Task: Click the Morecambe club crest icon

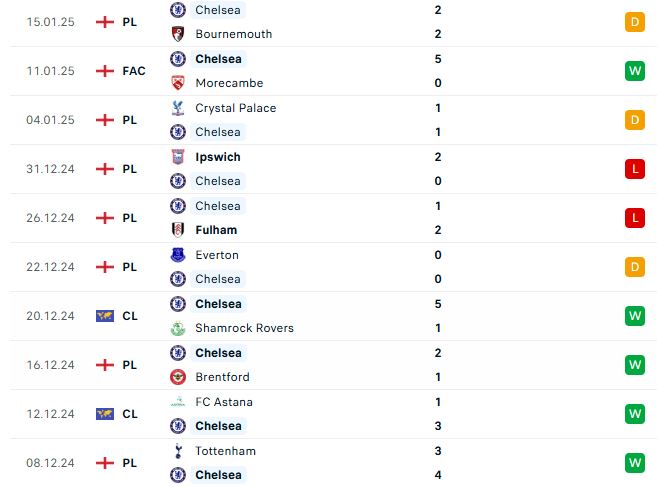Action: tap(178, 83)
